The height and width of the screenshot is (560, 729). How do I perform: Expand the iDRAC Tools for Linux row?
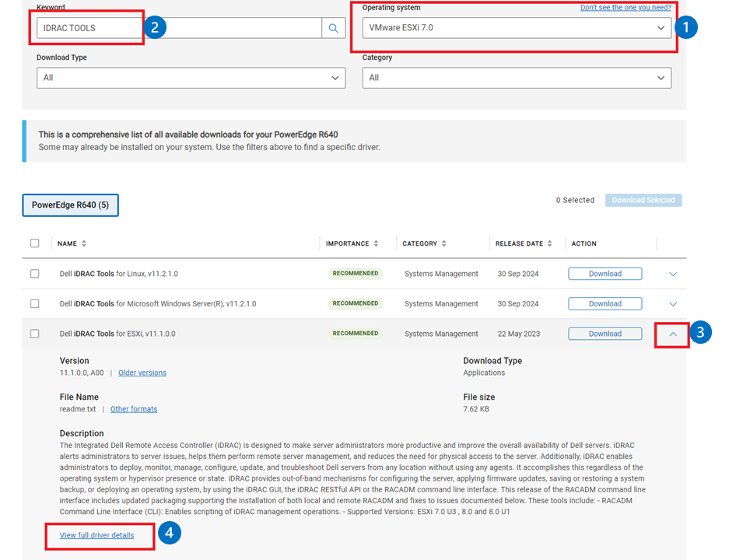[x=674, y=273]
